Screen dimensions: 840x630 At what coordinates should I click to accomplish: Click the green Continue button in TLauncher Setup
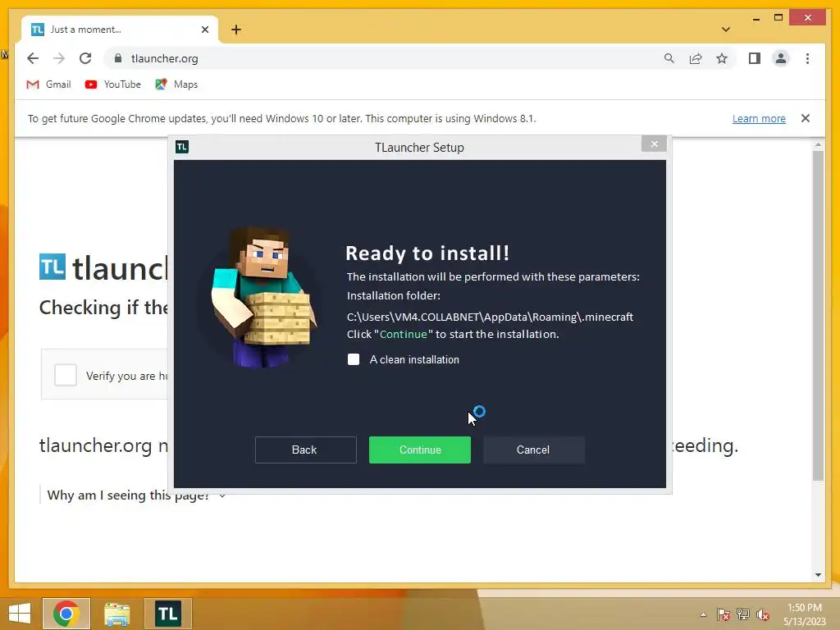point(419,450)
